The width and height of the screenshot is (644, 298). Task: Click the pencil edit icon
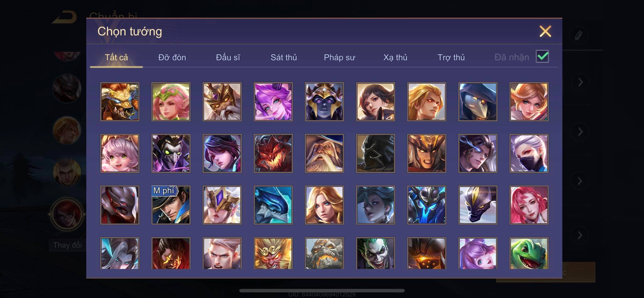tap(579, 35)
